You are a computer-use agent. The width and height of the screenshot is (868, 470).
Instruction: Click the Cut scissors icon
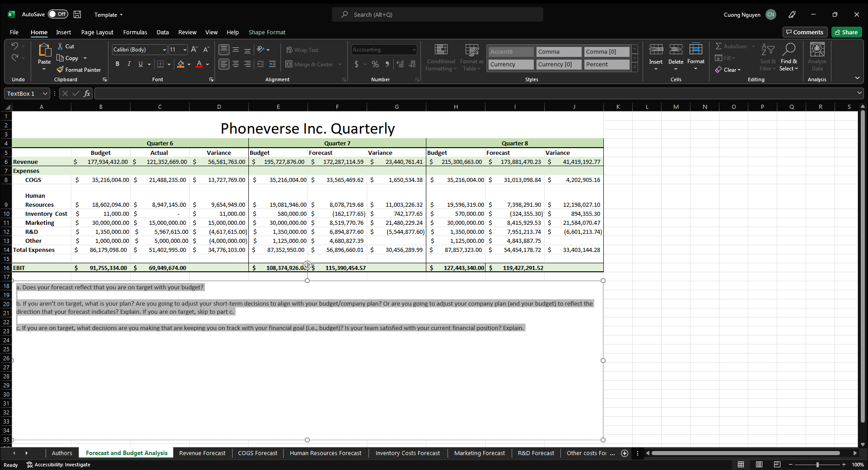pyautogui.click(x=60, y=46)
